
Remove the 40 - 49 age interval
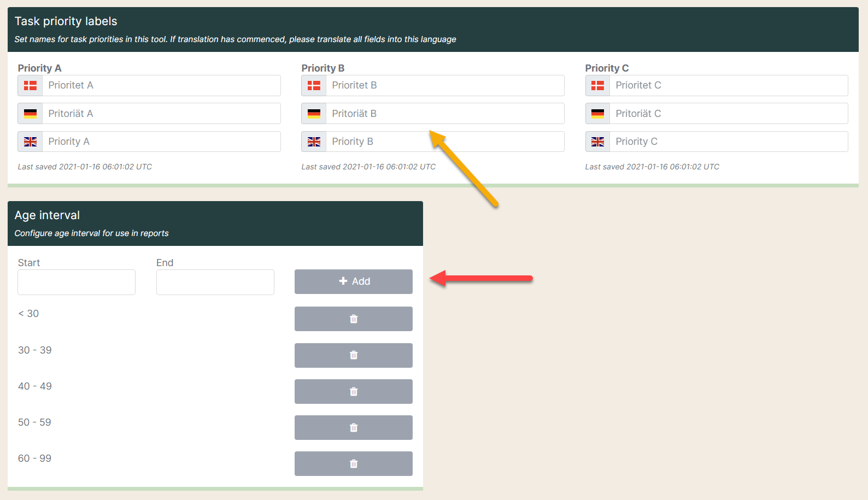[353, 391]
